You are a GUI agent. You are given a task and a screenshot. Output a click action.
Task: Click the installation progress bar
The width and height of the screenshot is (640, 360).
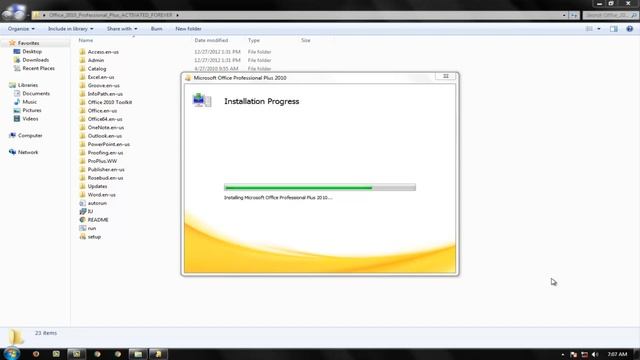320,187
